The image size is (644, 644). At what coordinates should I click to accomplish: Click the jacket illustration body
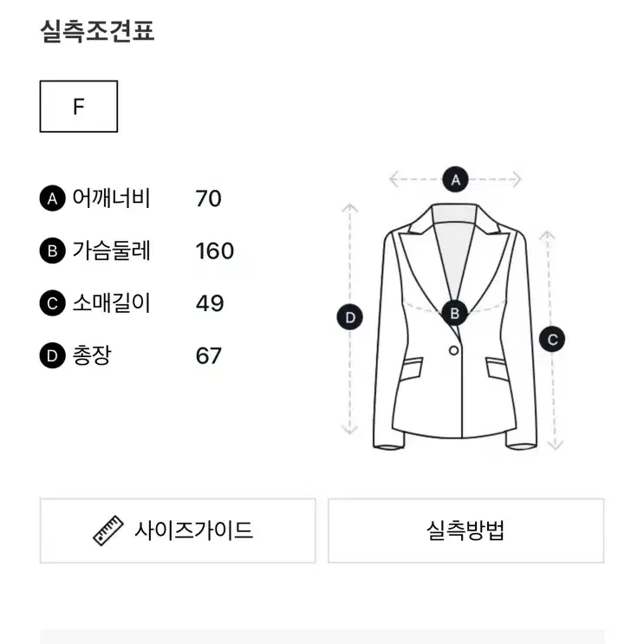(455, 327)
